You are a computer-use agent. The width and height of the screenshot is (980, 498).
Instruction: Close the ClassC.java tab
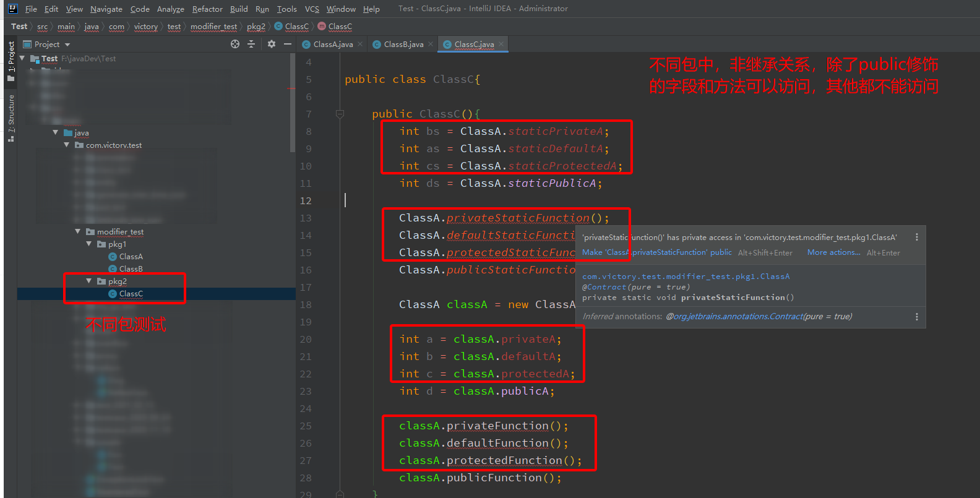[x=501, y=44]
